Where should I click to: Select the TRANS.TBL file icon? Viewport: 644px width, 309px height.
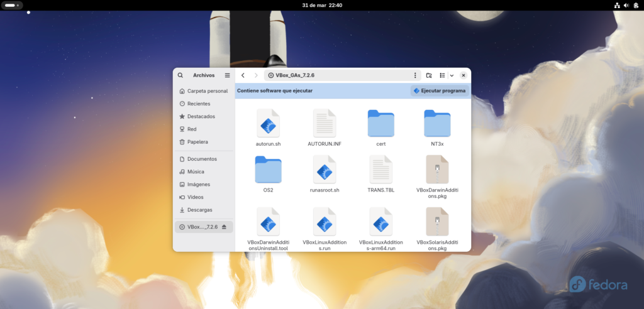[380, 170]
